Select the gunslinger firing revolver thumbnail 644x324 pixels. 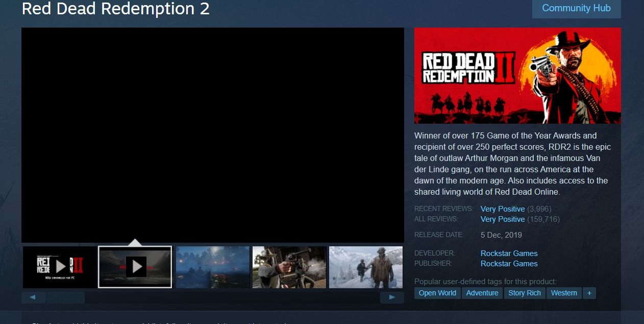(x=289, y=267)
